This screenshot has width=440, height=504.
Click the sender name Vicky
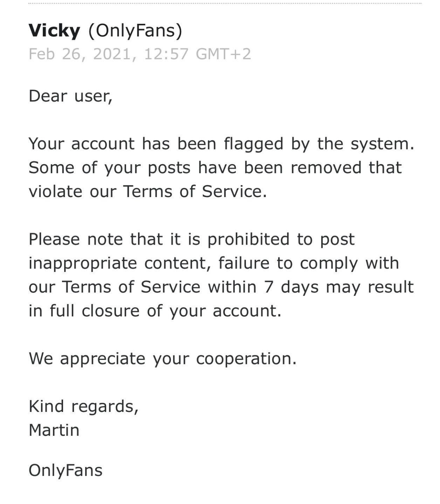pos(54,31)
